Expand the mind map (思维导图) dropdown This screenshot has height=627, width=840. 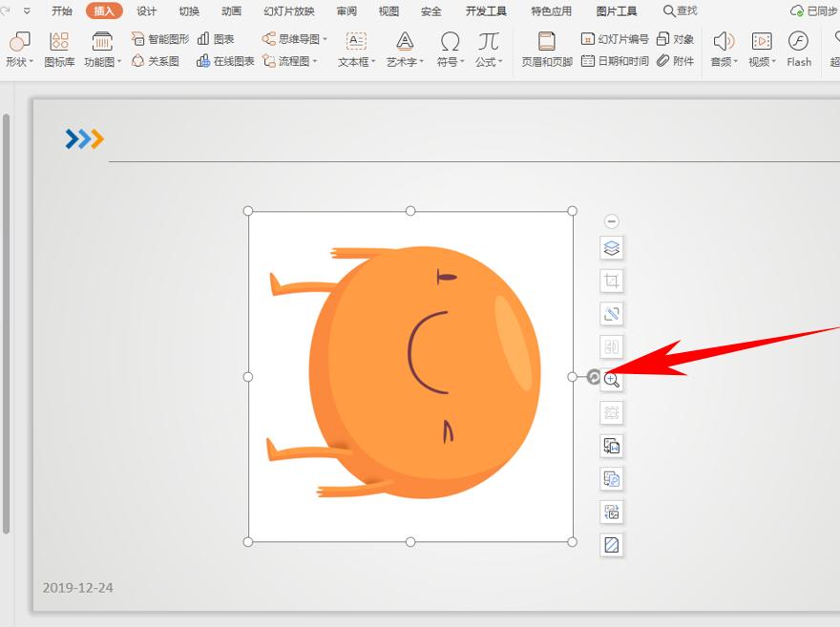coord(295,39)
